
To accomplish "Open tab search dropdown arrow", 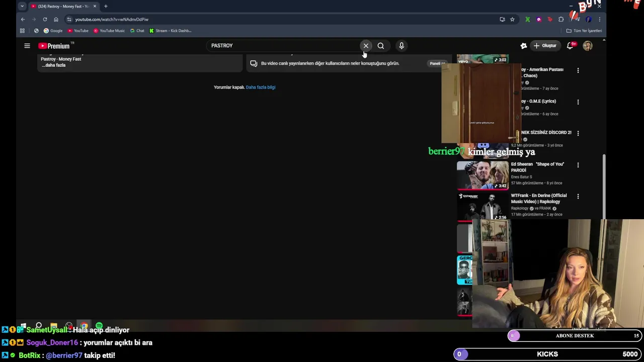I will click(22, 6).
